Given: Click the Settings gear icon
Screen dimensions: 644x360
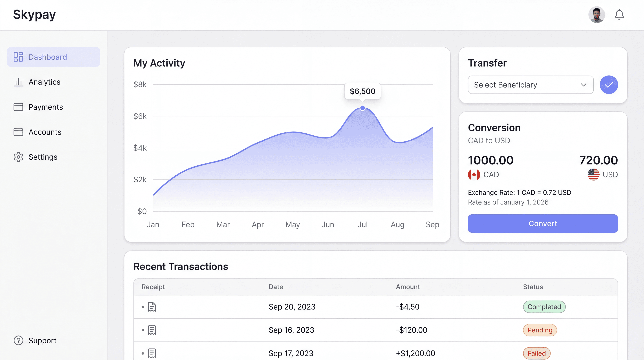Looking at the screenshot, I should point(18,157).
